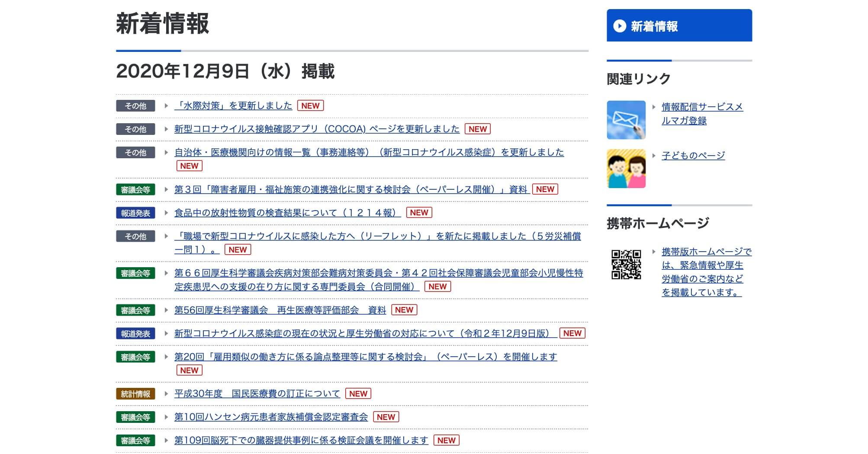Click the 新着情報 page title
This screenshot has width=868, height=454.
[x=163, y=23]
